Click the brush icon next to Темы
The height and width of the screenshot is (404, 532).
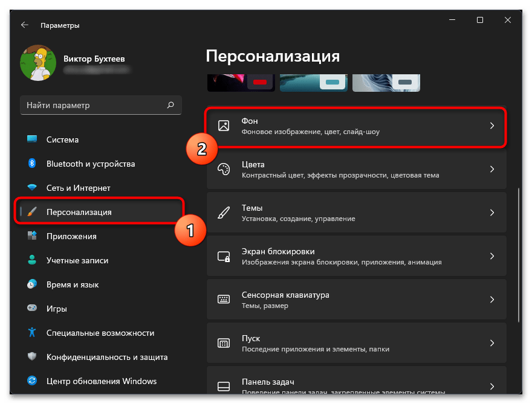(224, 213)
